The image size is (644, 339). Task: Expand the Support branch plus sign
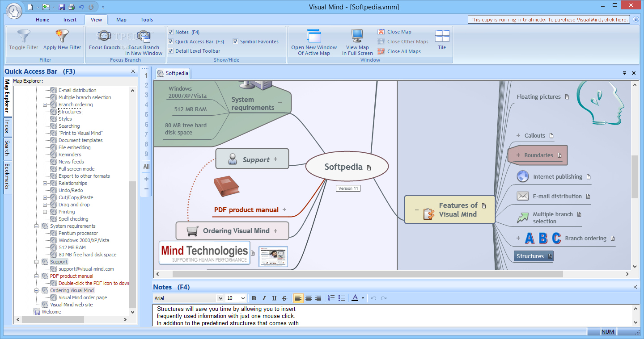pyautogui.click(x=275, y=159)
